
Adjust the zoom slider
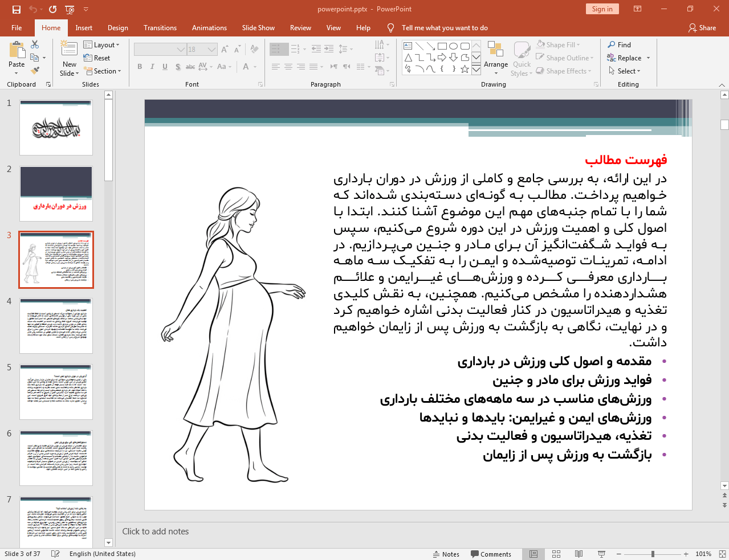click(x=651, y=553)
